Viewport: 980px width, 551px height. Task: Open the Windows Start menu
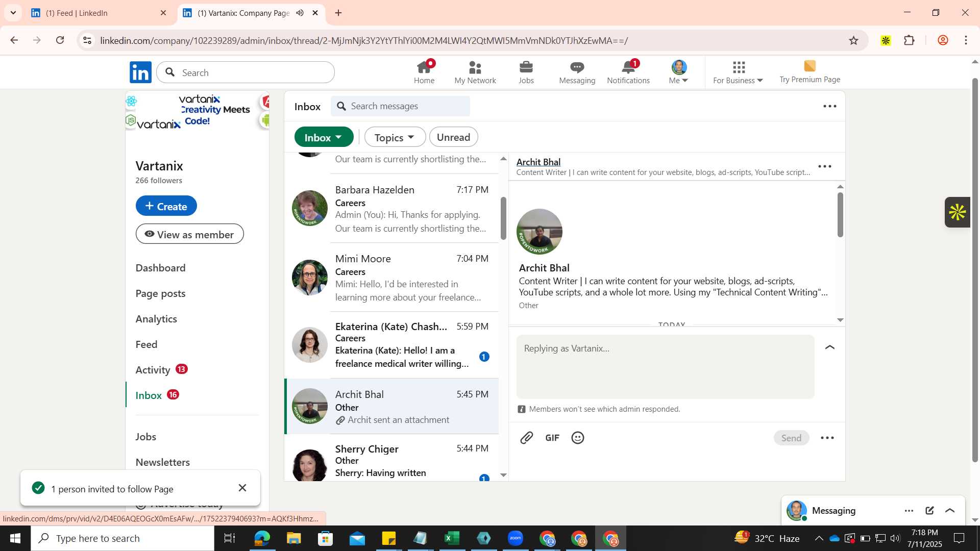click(15, 538)
